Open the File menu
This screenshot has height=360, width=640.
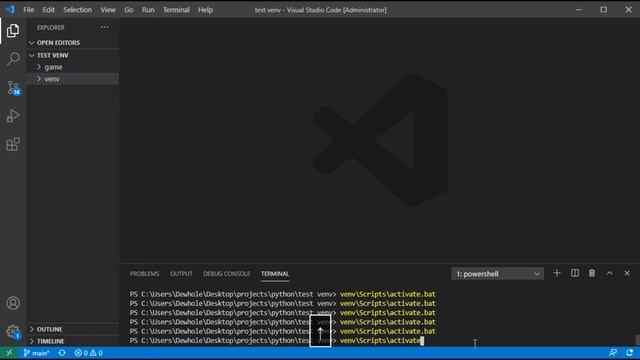pyautogui.click(x=29, y=10)
